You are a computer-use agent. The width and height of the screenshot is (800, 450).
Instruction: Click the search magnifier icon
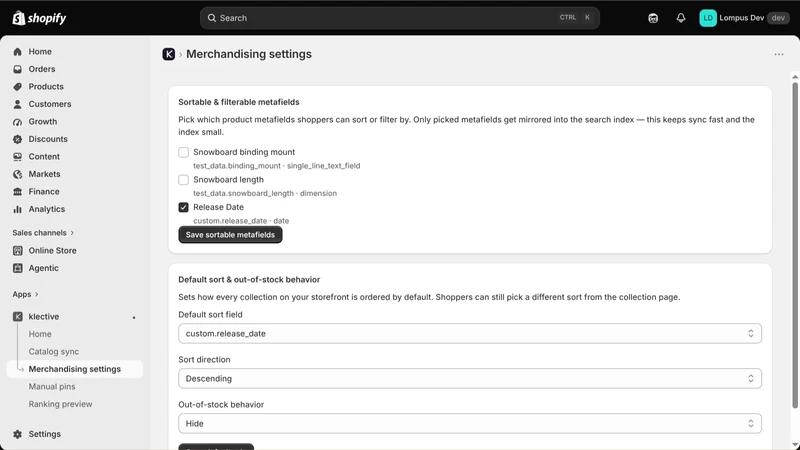[x=211, y=18]
